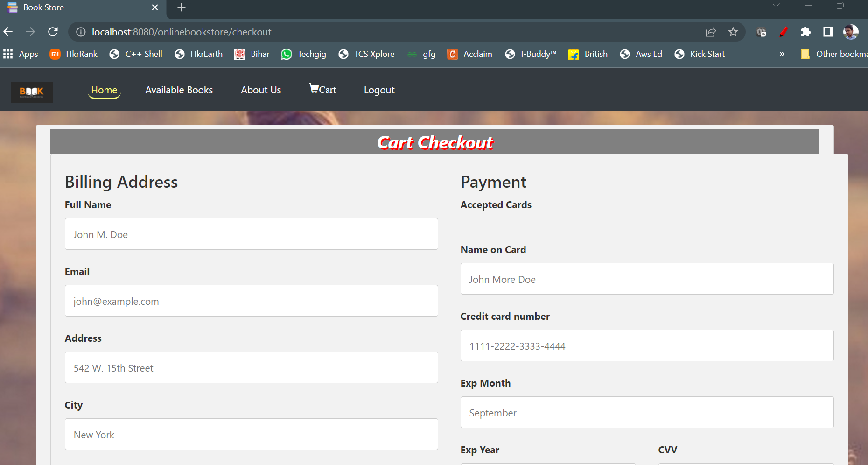The height and width of the screenshot is (465, 868).
Task: Open the Aws Ed bookmark
Action: pyautogui.click(x=641, y=54)
